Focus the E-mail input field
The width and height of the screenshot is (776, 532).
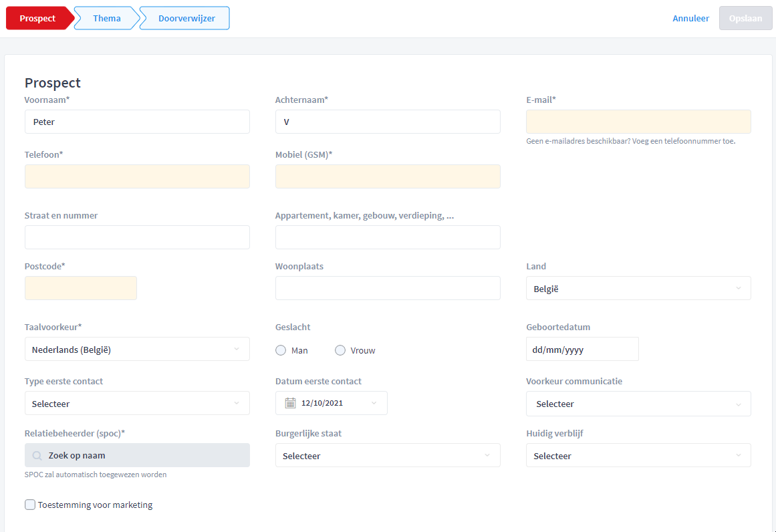pyautogui.click(x=638, y=122)
